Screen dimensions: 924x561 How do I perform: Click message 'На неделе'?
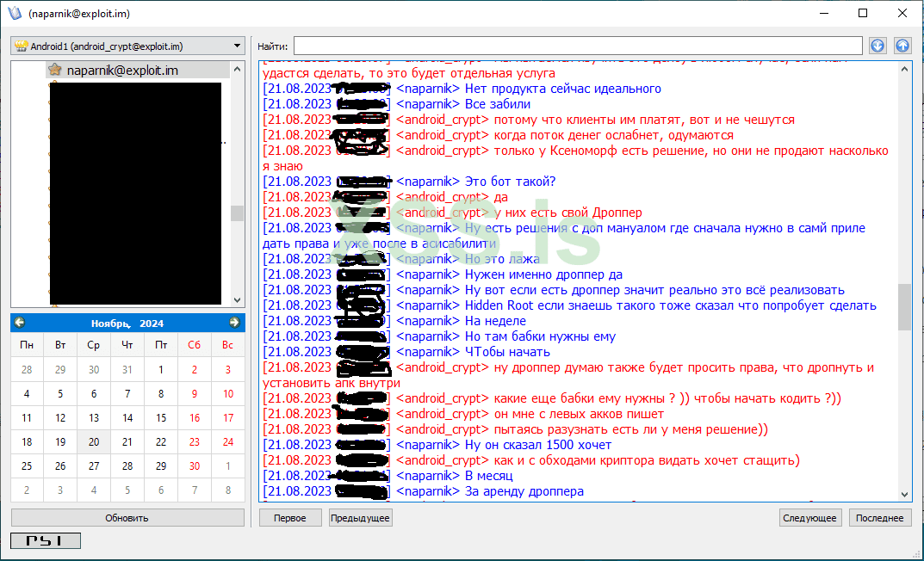click(496, 321)
